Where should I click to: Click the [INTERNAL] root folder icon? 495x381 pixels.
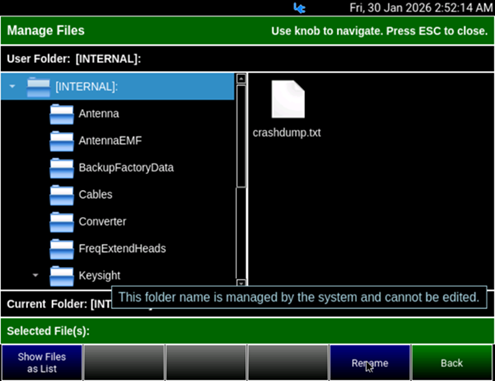click(x=38, y=87)
